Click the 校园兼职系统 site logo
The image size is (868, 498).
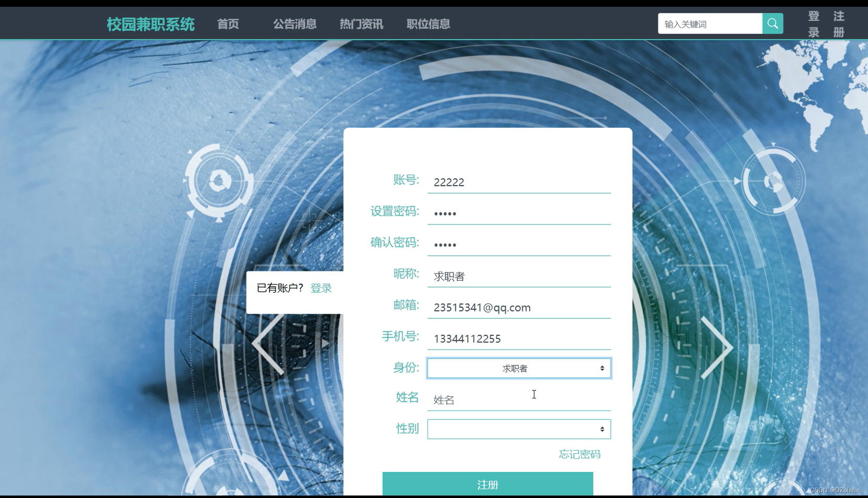click(x=151, y=24)
